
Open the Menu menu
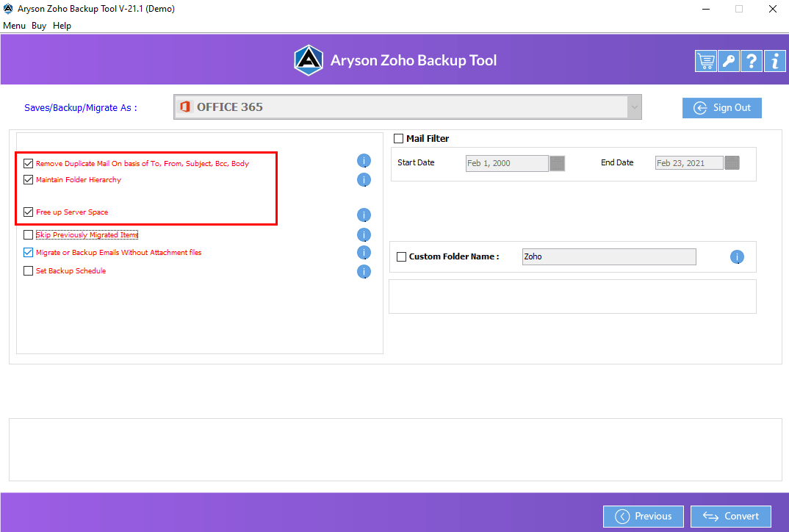[x=14, y=26]
